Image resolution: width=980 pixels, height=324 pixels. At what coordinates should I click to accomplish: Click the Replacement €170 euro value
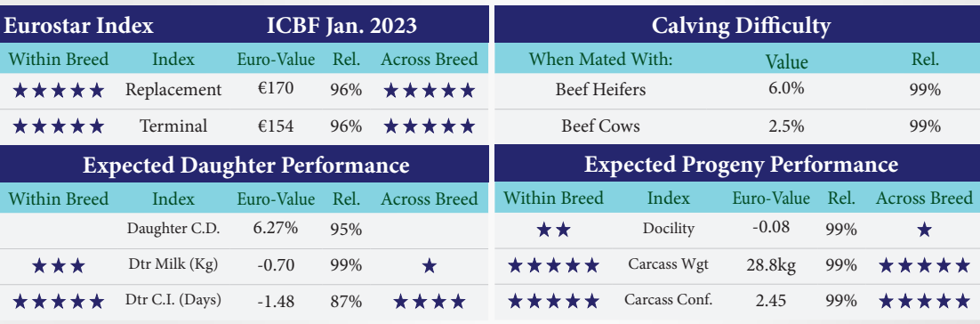pos(275,89)
